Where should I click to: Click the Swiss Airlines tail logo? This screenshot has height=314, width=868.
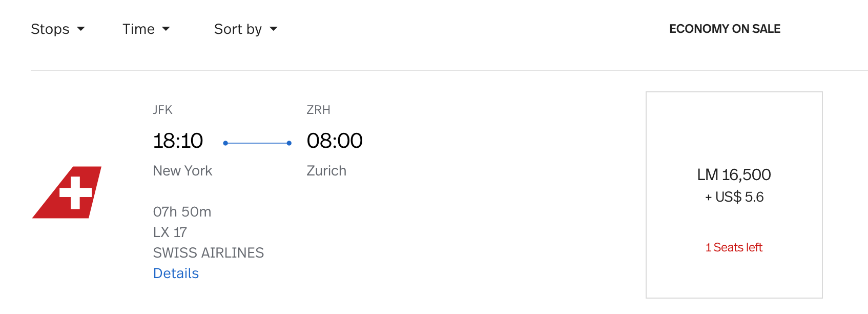(67, 192)
